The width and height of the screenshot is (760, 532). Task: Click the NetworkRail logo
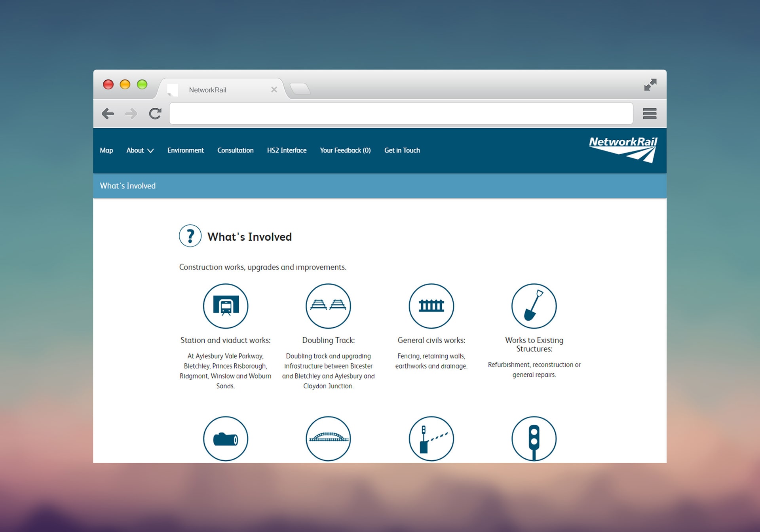pos(623,149)
